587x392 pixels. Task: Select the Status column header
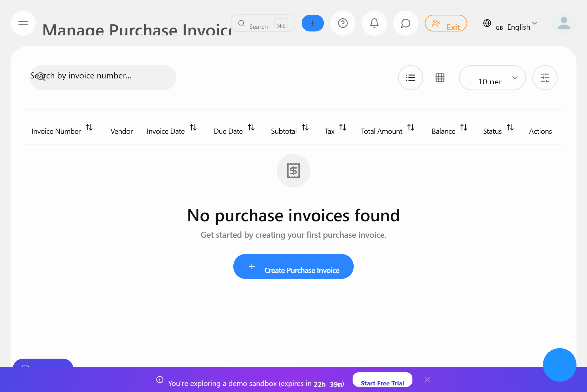click(492, 131)
